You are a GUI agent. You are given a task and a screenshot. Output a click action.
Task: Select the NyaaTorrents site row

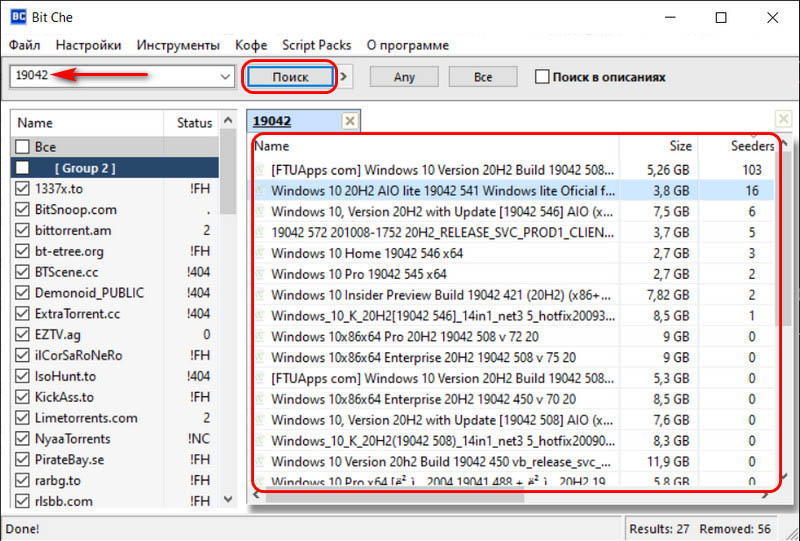pyautogui.click(x=115, y=439)
